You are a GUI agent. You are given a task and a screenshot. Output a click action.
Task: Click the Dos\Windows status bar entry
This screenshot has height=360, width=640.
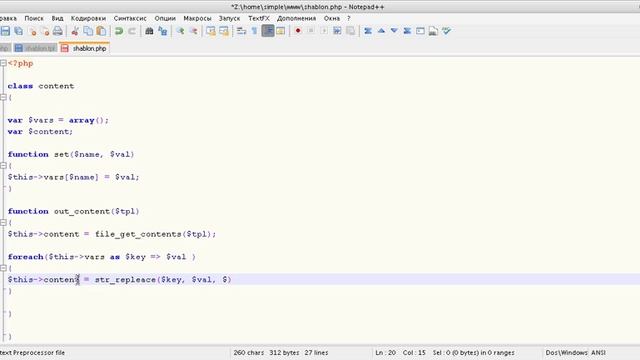567,353
